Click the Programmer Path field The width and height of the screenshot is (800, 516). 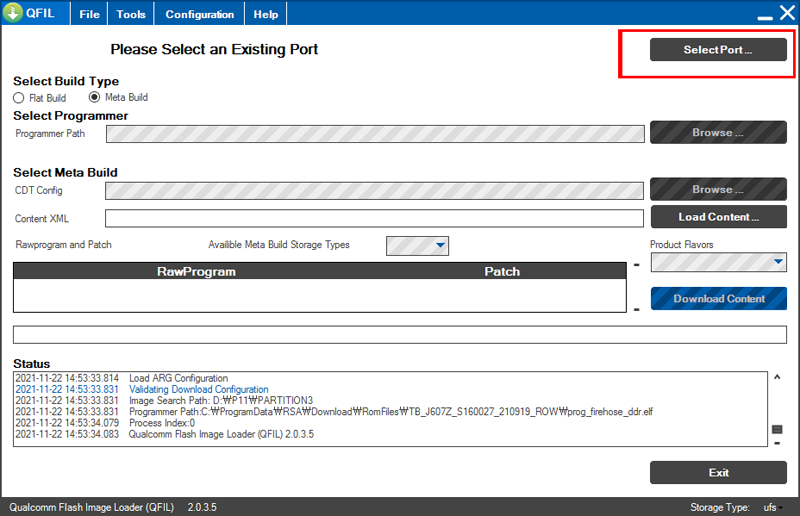[375, 134]
